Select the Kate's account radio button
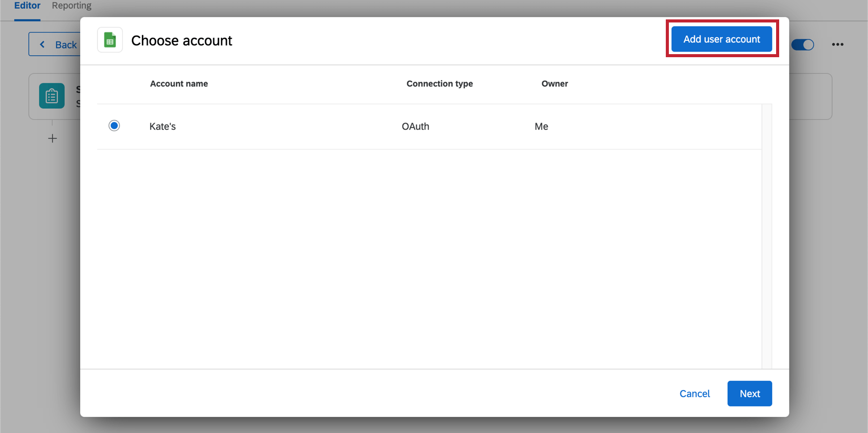Screen dimensions: 868x433 pos(114,126)
